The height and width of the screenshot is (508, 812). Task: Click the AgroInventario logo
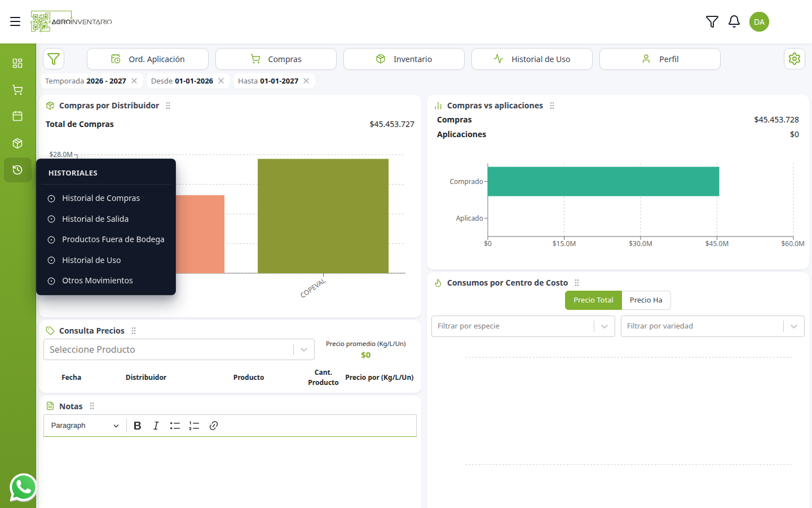point(72,21)
